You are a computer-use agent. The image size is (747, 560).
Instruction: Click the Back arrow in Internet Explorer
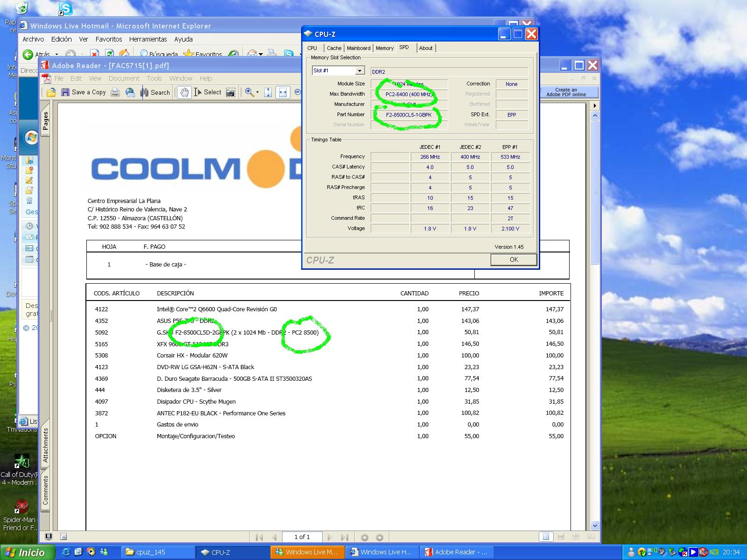(28, 55)
